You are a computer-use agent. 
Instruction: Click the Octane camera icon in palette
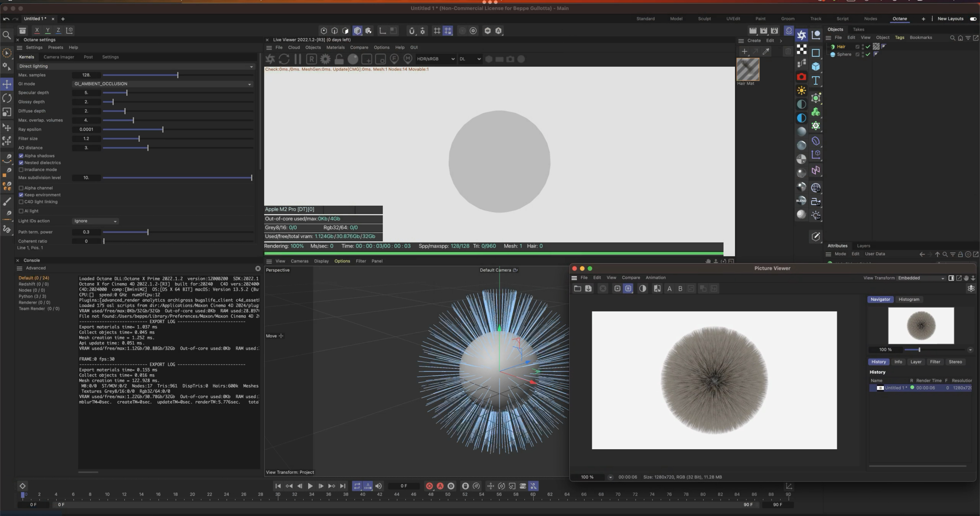(x=801, y=77)
